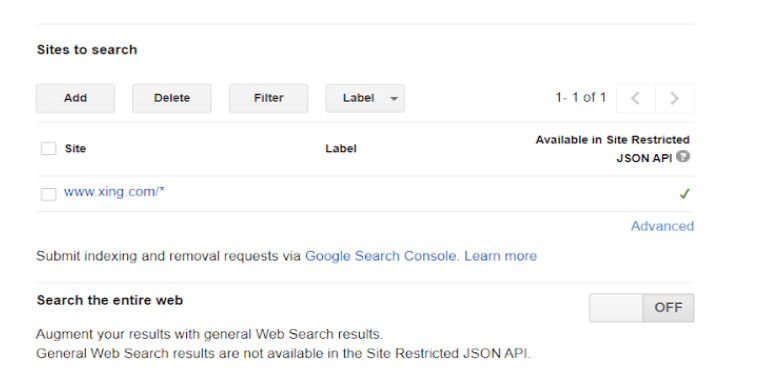The height and width of the screenshot is (374, 768).
Task: Click the 1- 1 of 1 pagination text
Action: click(x=580, y=97)
